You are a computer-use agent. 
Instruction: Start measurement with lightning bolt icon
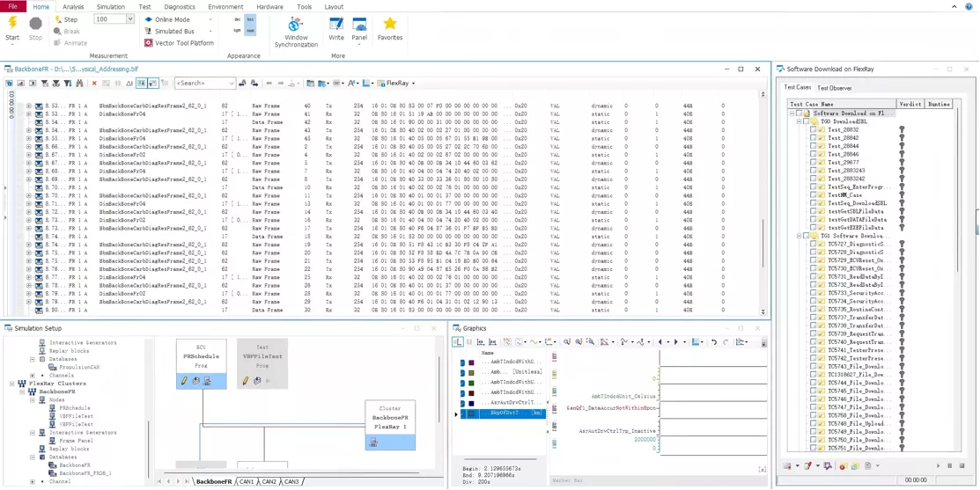click(12, 24)
